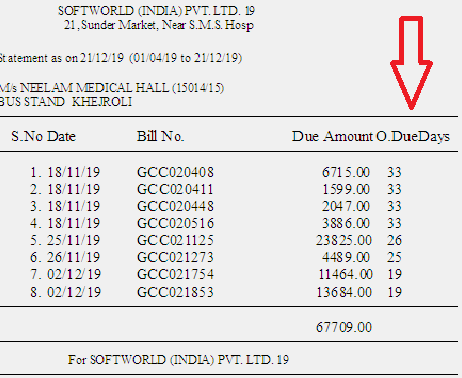Click the total amount 67709.00
Viewport: 462px width, 378px height.
[x=344, y=327]
